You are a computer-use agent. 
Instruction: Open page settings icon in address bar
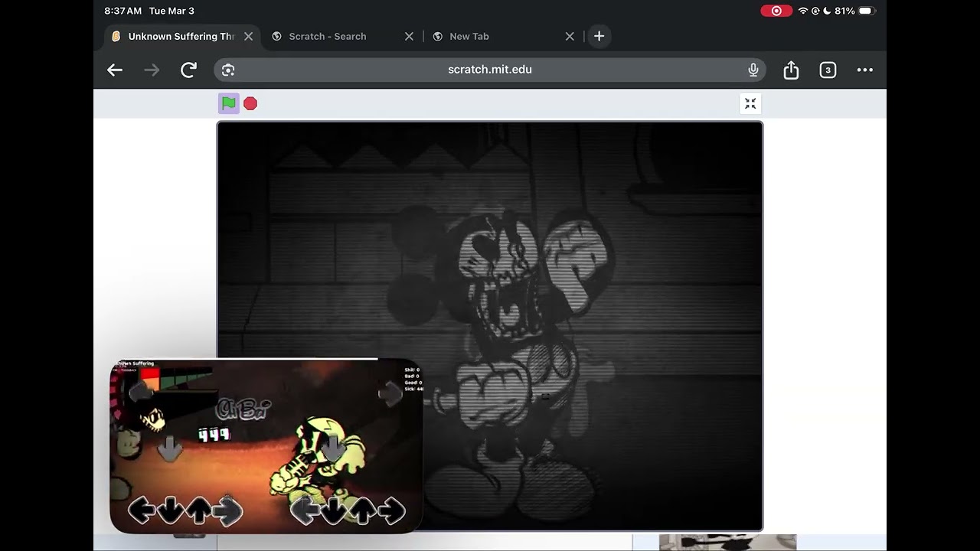227,70
